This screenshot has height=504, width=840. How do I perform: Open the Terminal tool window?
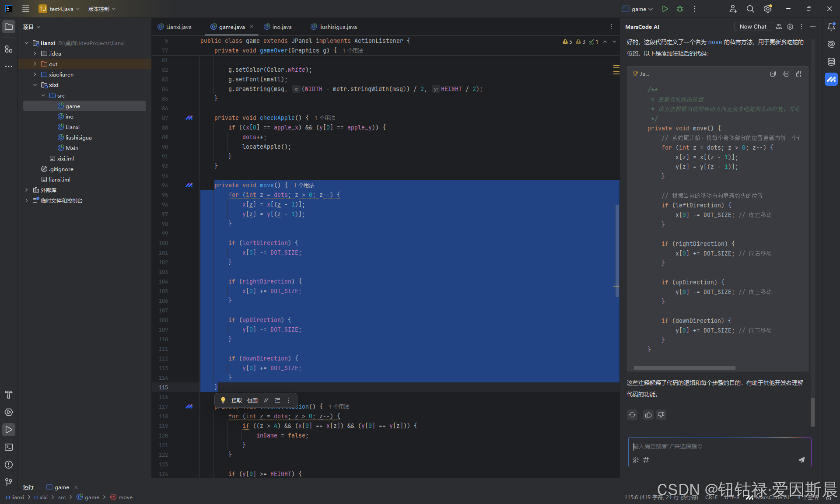click(x=9, y=447)
